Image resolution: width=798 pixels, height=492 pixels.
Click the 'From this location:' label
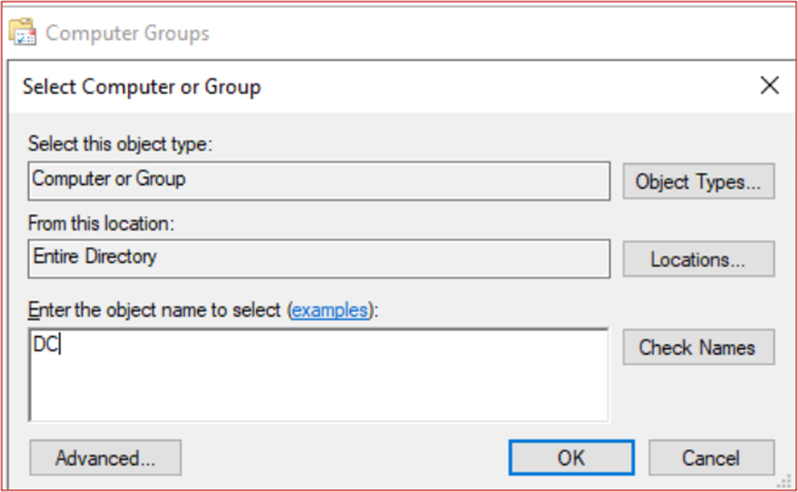pyautogui.click(x=101, y=223)
